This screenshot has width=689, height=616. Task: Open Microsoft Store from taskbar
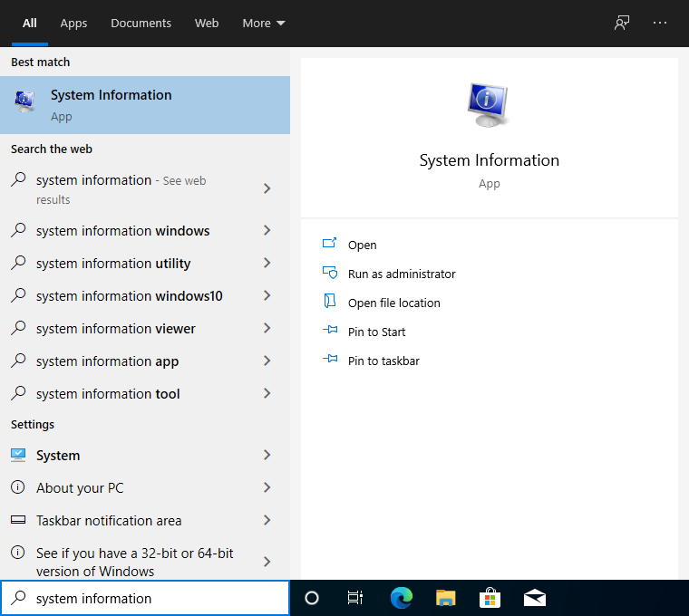(490, 598)
